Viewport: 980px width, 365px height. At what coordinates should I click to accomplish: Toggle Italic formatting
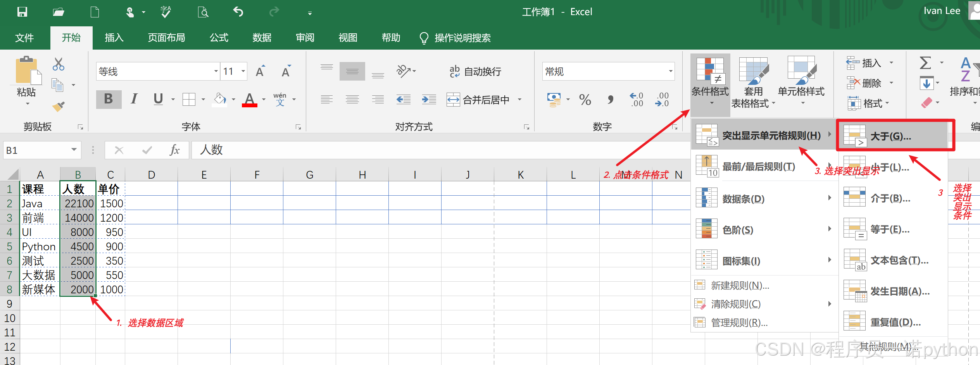(x=134, y=99)
